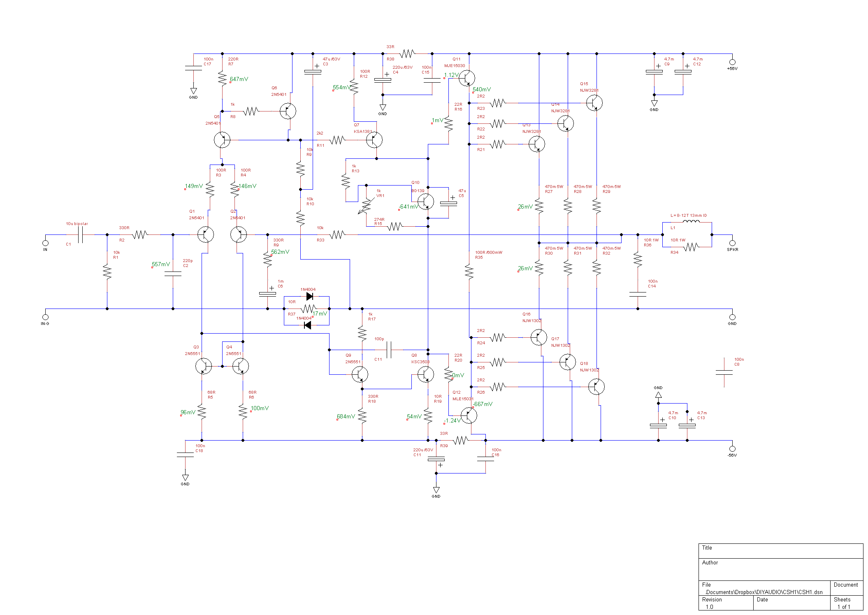Select the R38 33R resistor
868x615 pixels.
coord(407,53)
